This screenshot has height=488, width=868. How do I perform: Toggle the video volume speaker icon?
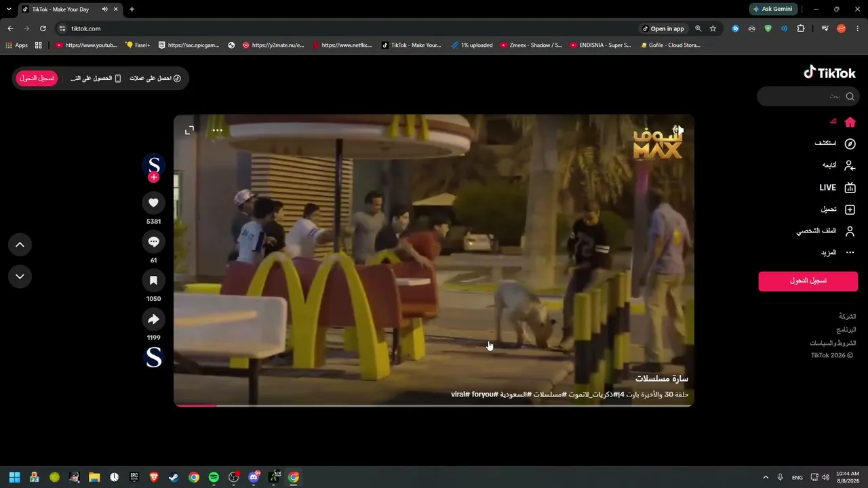click(x=678, y=129)
